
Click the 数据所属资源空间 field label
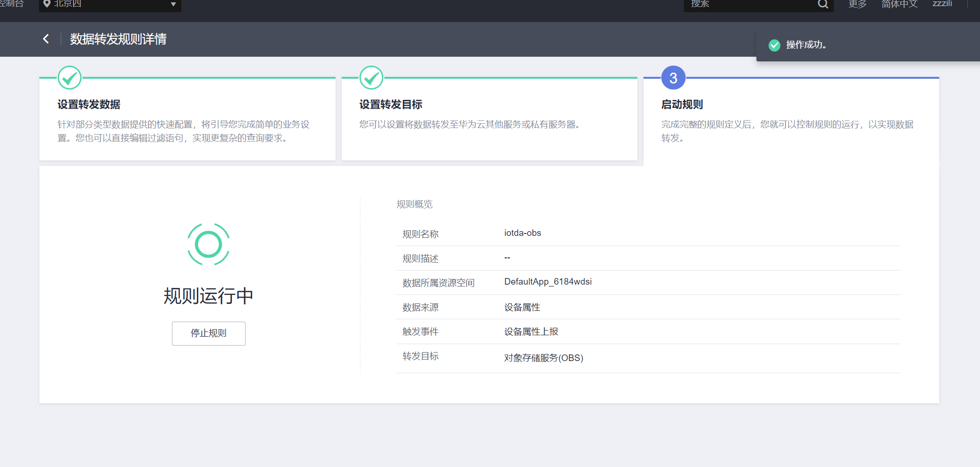click(x=439, y=283)
